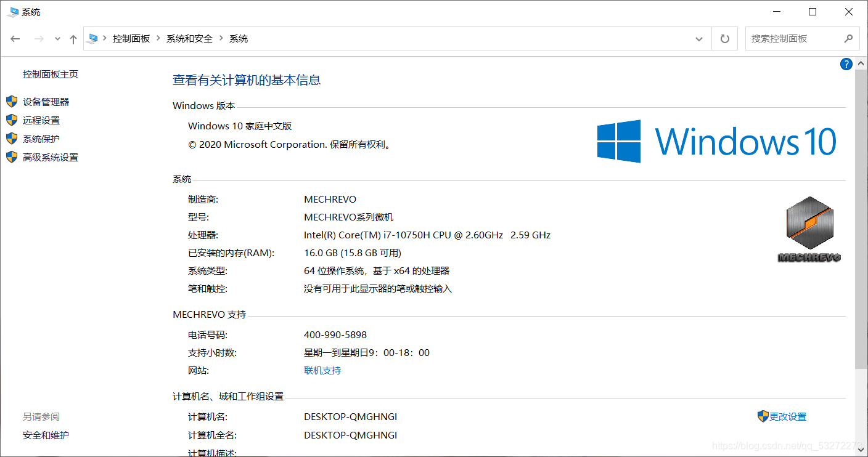Select the 系统和安全 breadcrumb
Screen dimensions: 868x457
pos(189,38)
